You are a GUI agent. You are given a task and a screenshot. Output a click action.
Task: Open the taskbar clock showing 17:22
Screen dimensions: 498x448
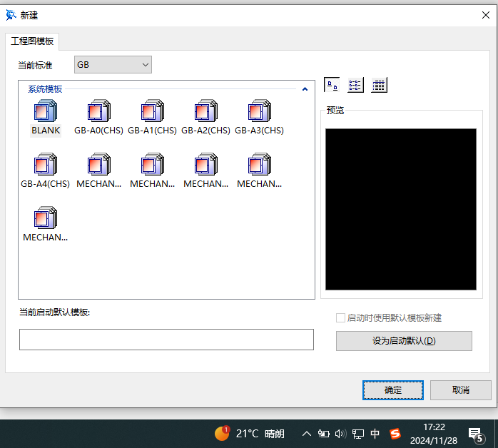434,434
